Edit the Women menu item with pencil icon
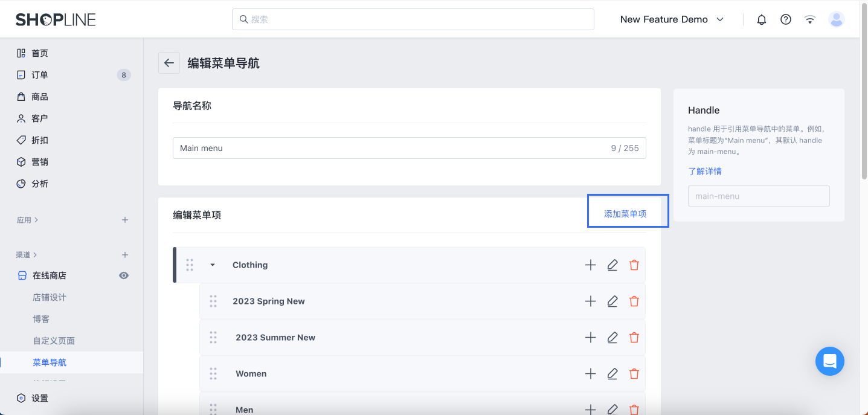868x415 pixels. (612, 373)
